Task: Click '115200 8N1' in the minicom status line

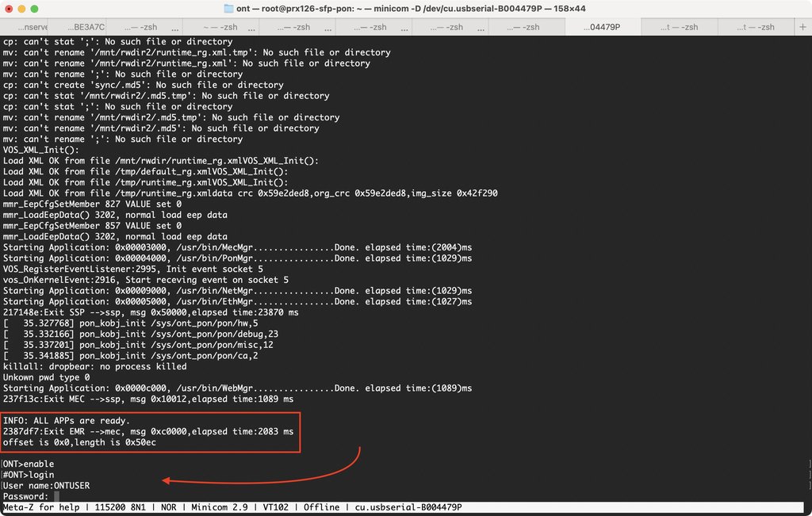Action: click(x=121, y=507)
